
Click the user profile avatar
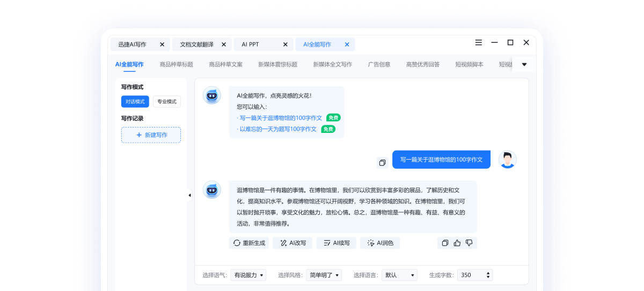coord(507,160)
